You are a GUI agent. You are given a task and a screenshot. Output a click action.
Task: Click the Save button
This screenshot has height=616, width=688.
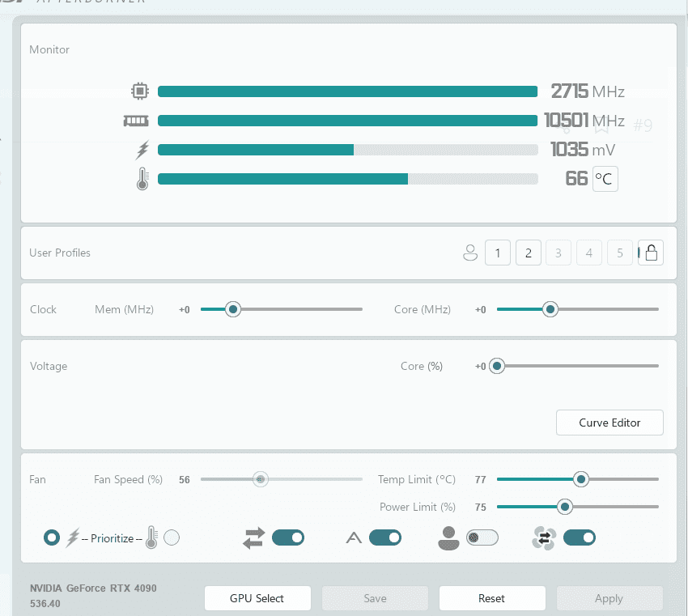pyautogui.click(x=375, y=598)
